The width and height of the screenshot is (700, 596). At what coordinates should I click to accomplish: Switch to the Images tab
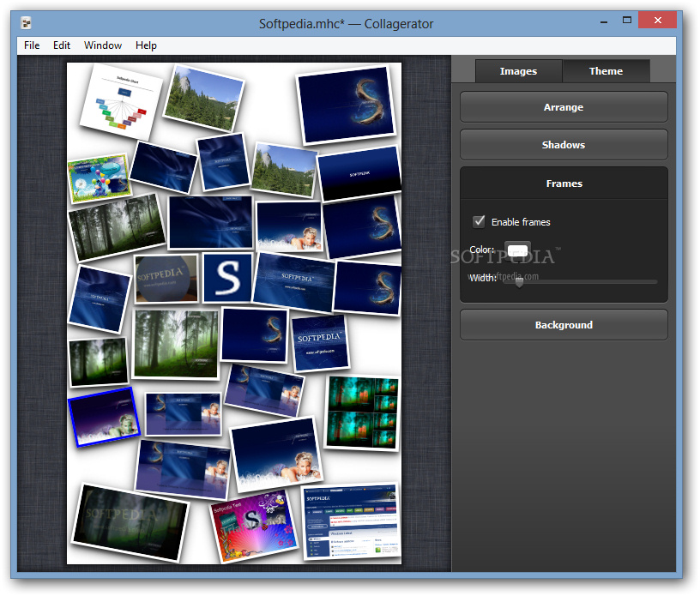518,71
